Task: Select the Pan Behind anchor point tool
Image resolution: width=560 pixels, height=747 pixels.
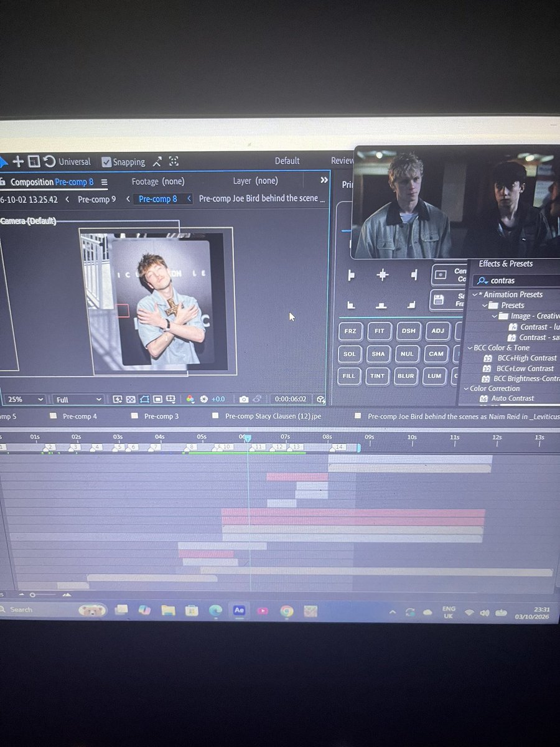Action: click(x=18, y=162)
